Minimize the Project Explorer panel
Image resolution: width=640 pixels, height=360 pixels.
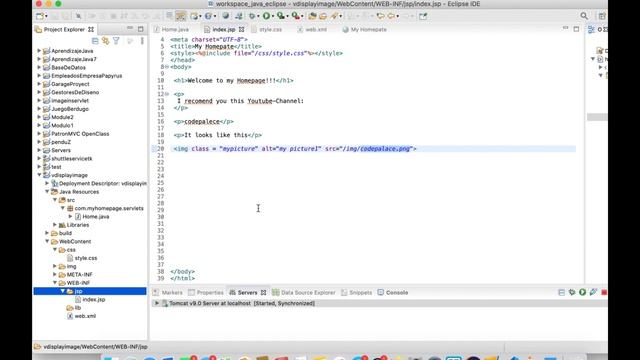tap(130, 29)
